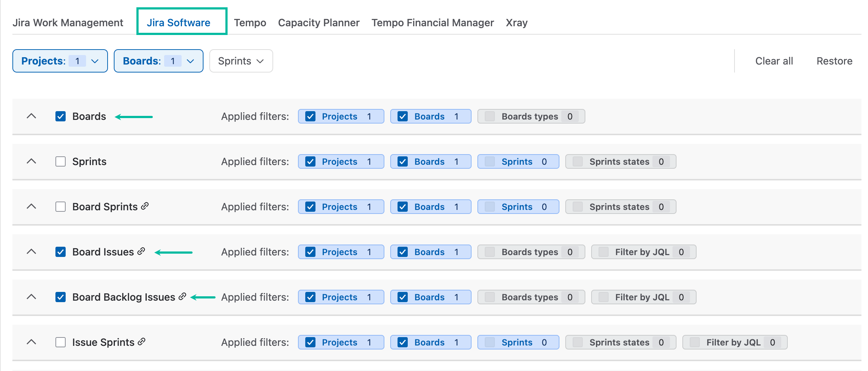Open the Boards filter dropdown

159,61
